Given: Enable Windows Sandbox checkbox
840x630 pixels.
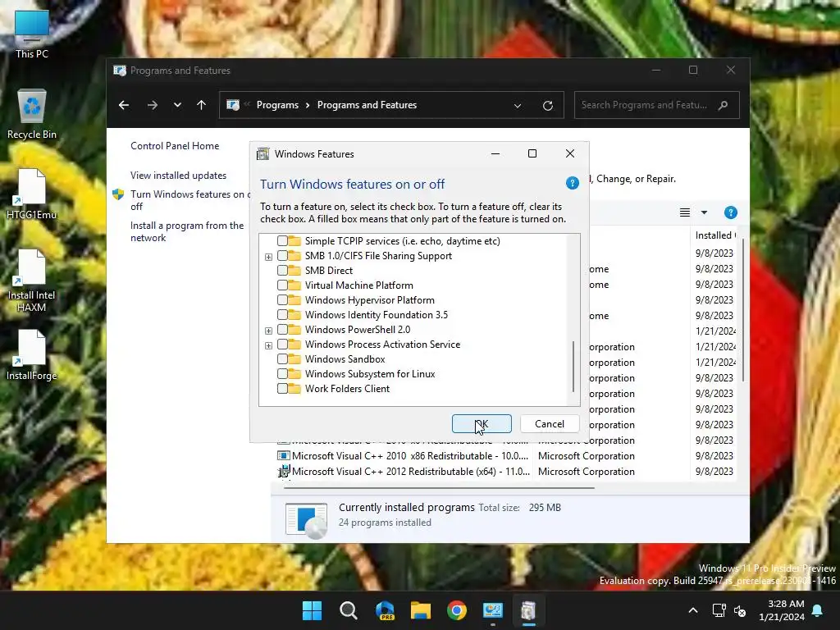Looking at the screenshot, I should (282, 359).
